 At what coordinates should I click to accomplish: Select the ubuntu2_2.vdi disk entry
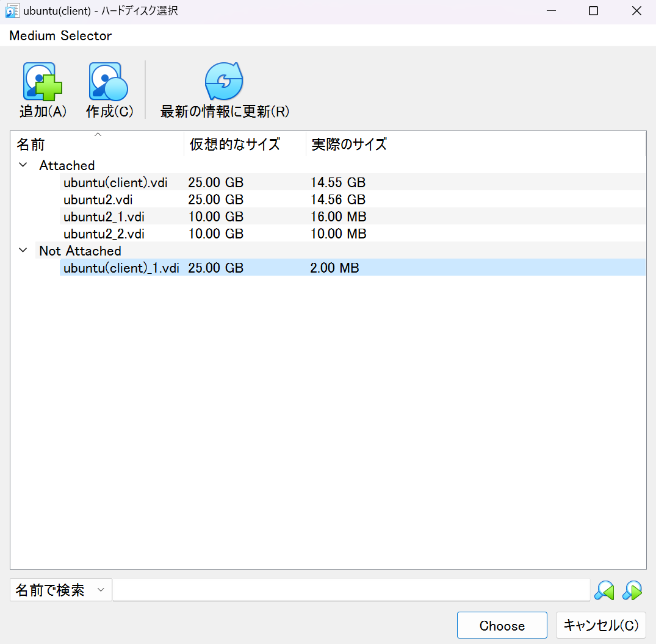pyautogui.click(x=101, y=233)
